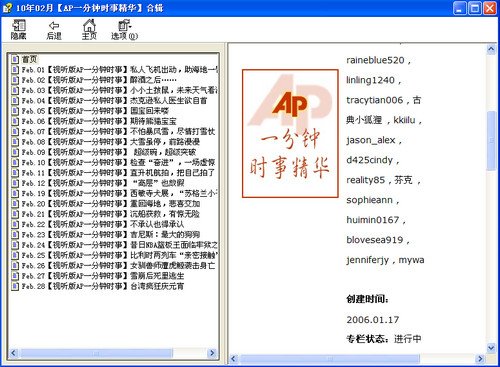Image resolution: width=500 pixels, height=367 pixels.
Task: Open Feb. 10 topic 检查"奋进"
Action: pos(118,163)
